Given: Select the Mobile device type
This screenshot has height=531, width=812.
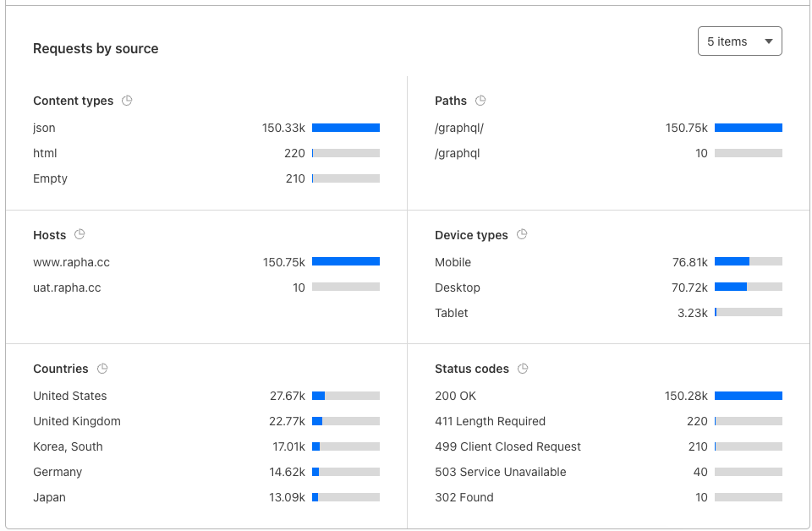Looking at the screenshot, I should (453, 262).
